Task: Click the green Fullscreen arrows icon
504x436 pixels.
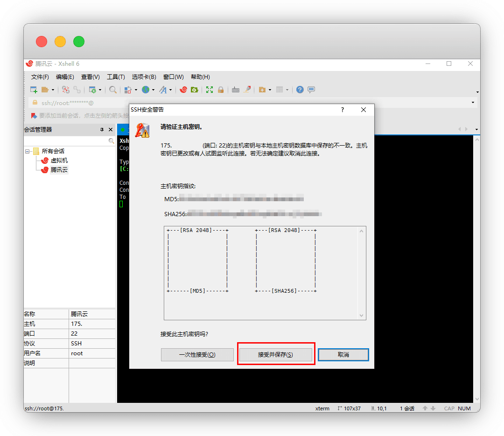Action: [210, 90]
